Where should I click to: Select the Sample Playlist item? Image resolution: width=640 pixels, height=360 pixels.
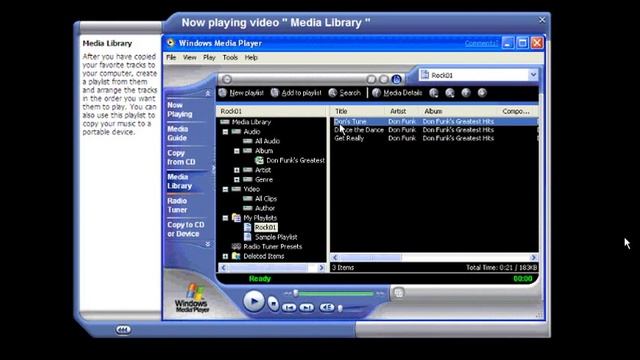[x=276, y=237]
